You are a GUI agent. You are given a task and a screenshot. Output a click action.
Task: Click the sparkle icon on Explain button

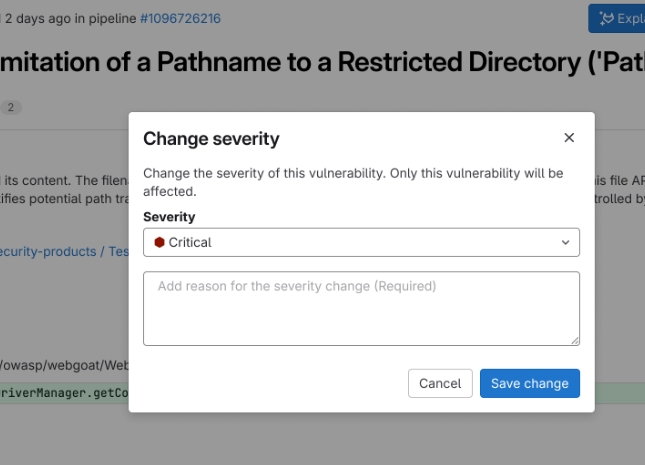click(604, 18)
